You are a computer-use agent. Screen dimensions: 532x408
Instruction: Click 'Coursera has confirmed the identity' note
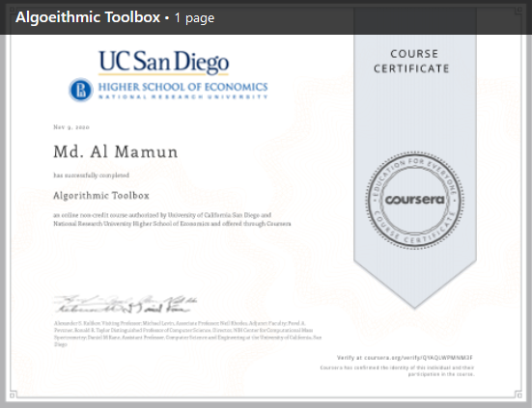click(x=397, y=370)
